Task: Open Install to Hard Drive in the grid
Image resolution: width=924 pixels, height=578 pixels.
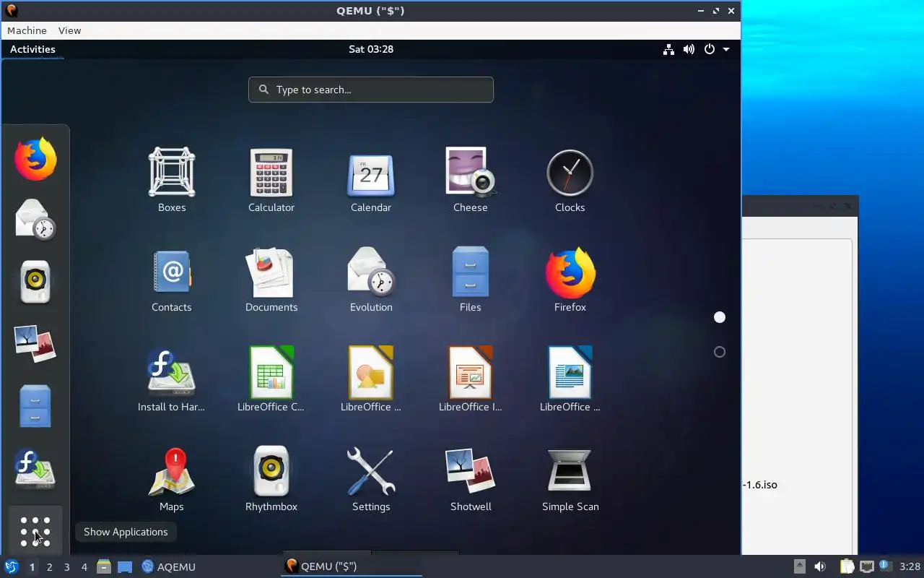Action: tap(172, 379)
